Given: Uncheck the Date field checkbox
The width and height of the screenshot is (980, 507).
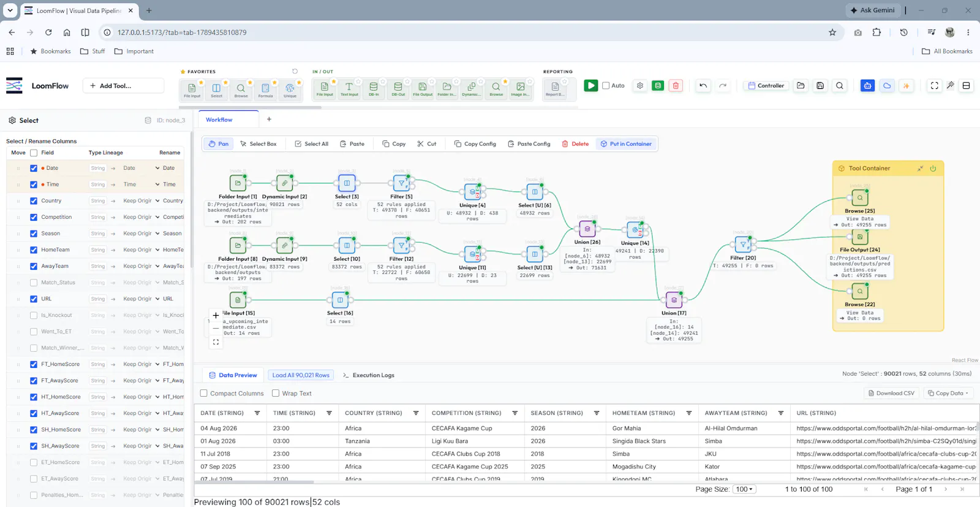Looking at the screenshot, I should 34,168.
